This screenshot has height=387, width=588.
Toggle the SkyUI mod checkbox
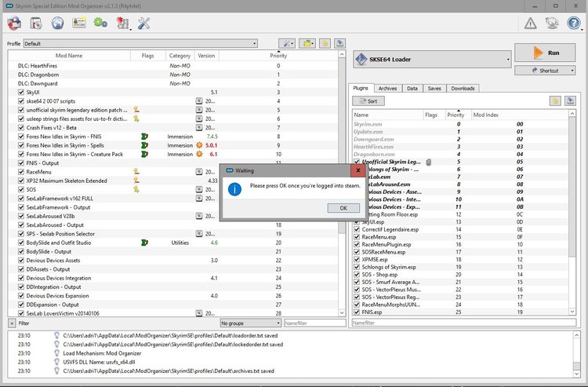point(21,93)
